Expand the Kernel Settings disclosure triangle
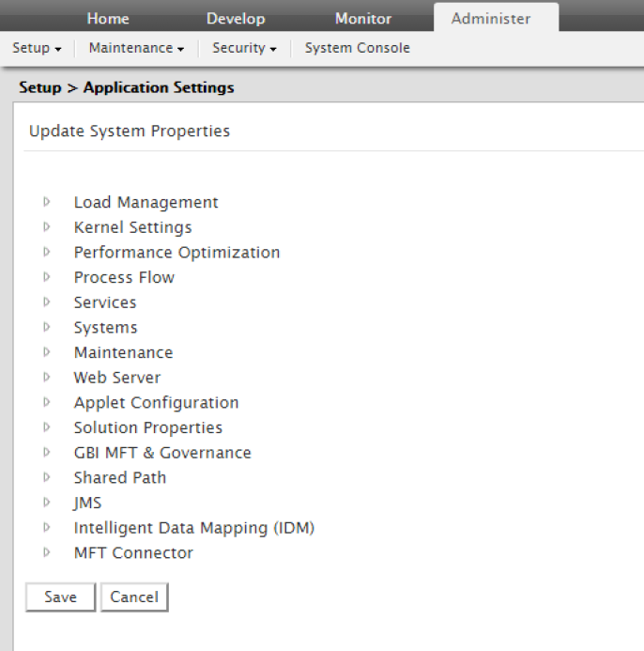 pos(46,227)
